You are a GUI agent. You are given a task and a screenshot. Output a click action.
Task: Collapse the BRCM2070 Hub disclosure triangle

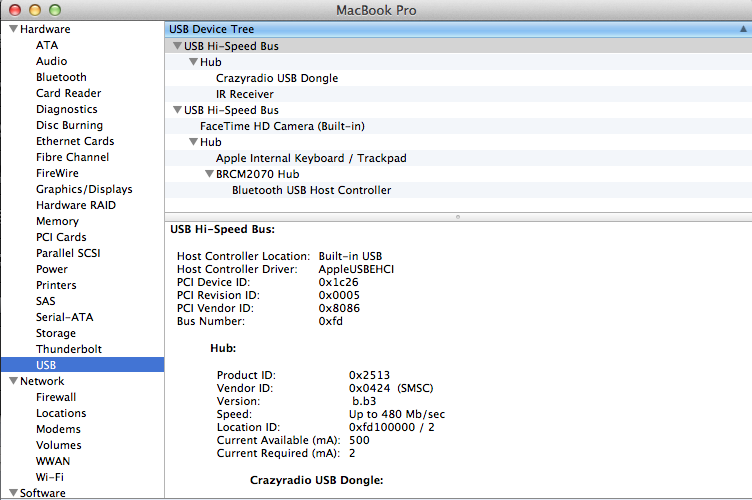[x=209, y=174]
